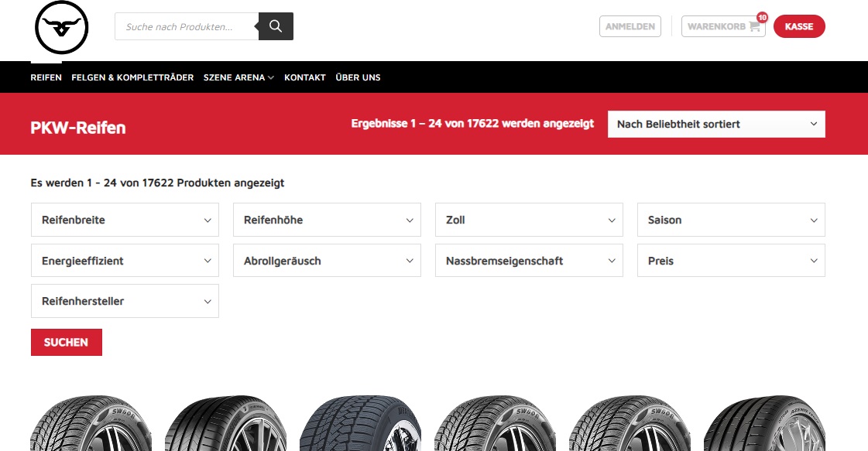Open the fourth tire product image
Image resolution: width=868 pixels, height=451 pixels.
(495, 423)
